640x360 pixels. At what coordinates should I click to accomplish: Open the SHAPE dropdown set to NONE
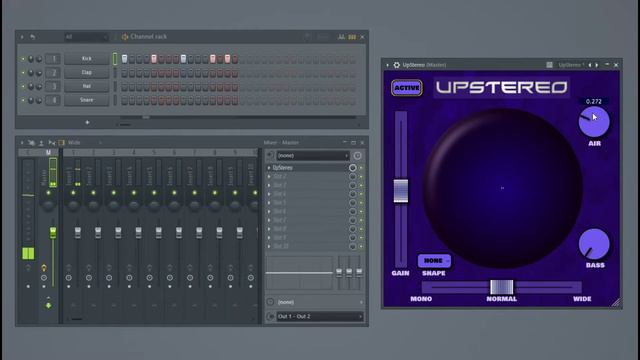[x=434, y=260]
